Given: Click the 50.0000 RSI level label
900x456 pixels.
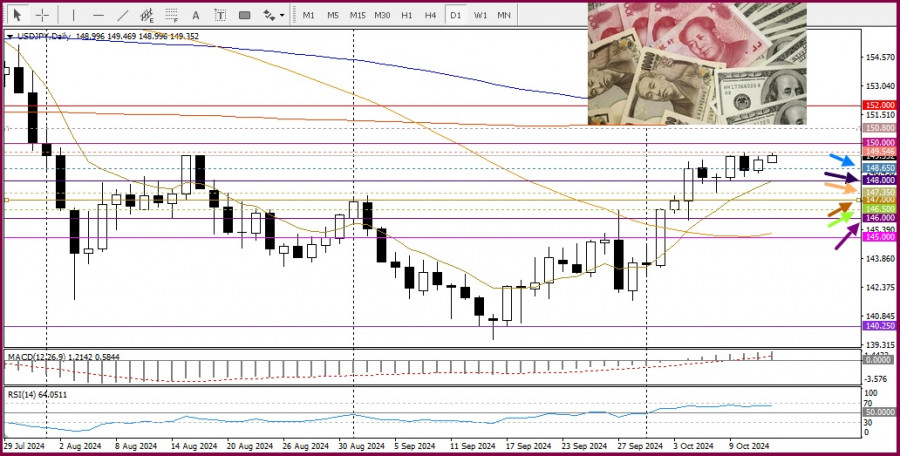Looking at the screenshot, I should tap(879, 412).
